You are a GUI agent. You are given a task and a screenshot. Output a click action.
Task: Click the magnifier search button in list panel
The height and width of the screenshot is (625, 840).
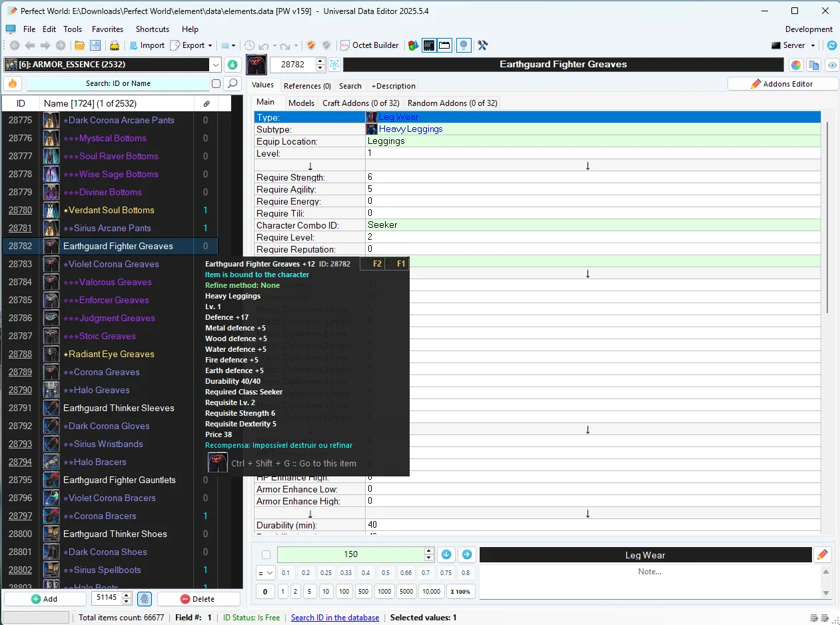click(x=232, y=83)
